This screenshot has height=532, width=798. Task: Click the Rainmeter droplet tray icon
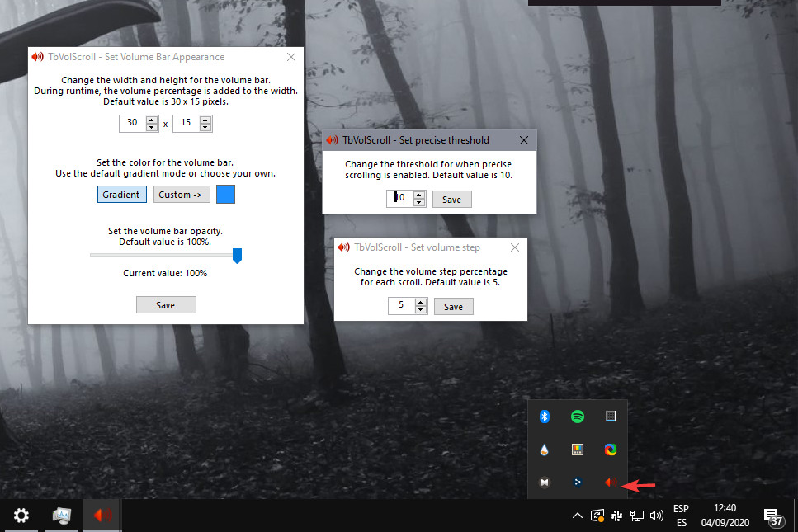tap(544, 450)
